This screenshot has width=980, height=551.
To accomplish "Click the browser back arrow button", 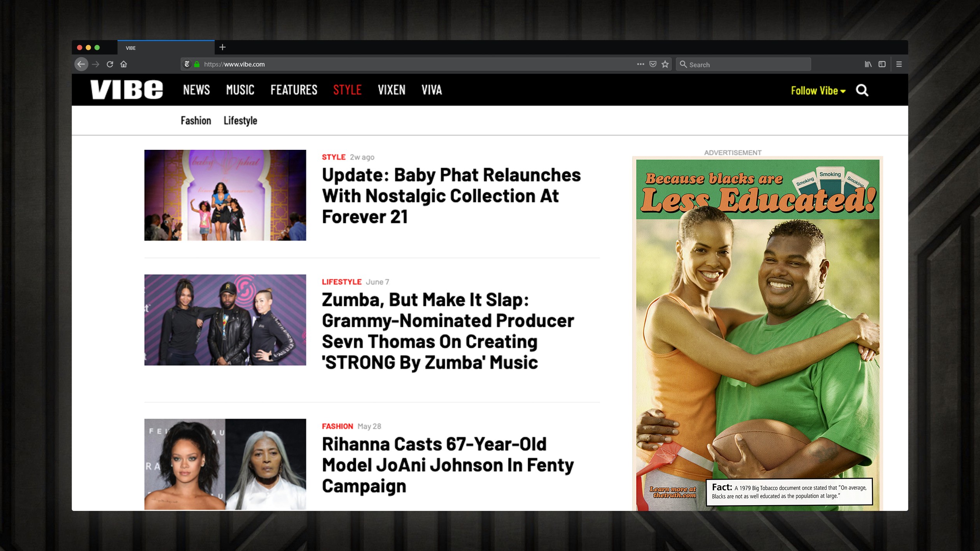I will click(81, 64).
